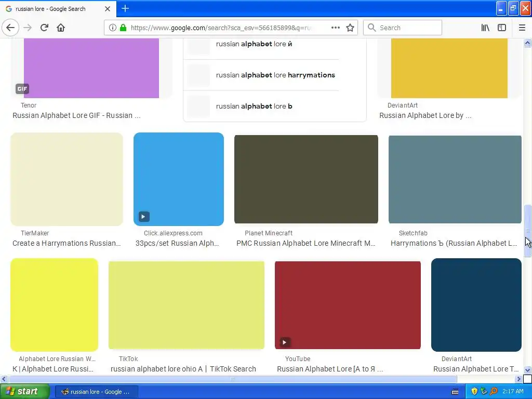This screenshot has width=532, height=399.
Task: Click the Planet Minecraft source label
Action: (269, 233)
